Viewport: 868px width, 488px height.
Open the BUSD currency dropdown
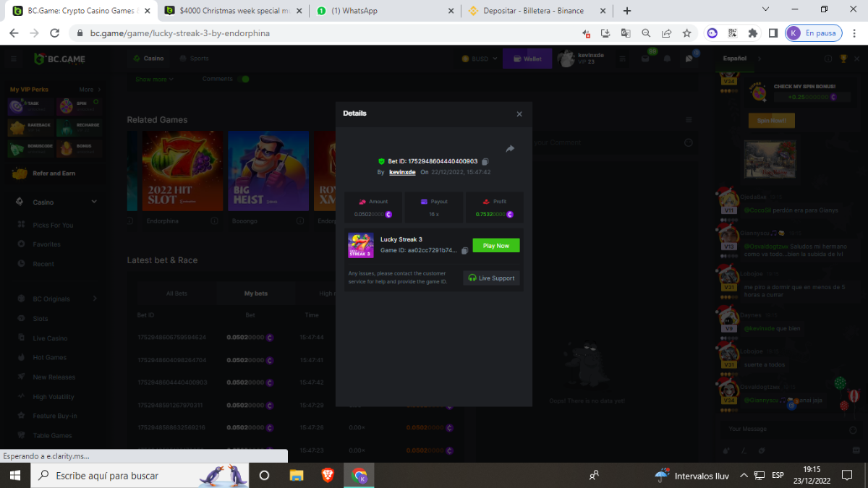click(480, 59)
